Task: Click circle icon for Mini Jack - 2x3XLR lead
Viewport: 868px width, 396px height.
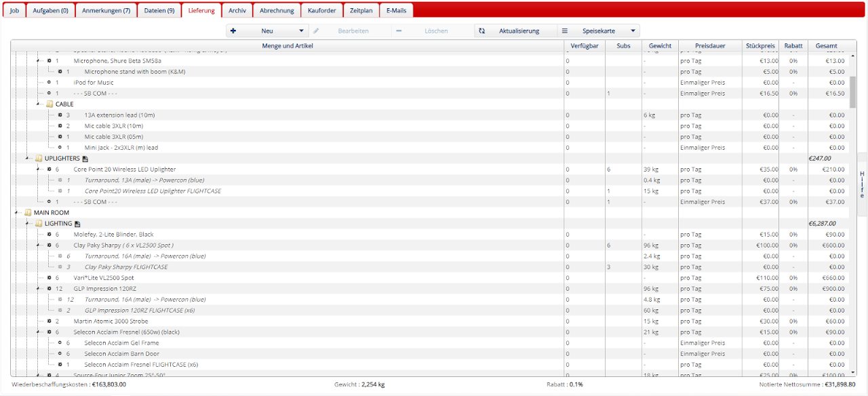Action: [60, 148]
